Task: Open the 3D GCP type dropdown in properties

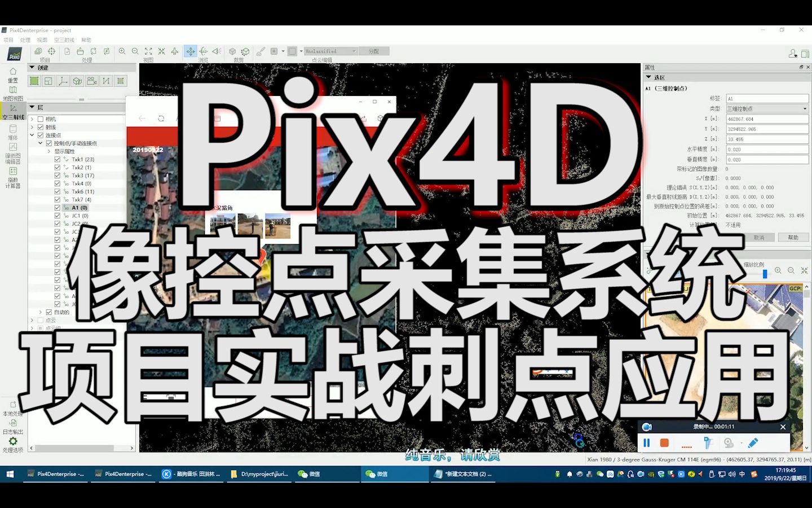Action: 767,108
